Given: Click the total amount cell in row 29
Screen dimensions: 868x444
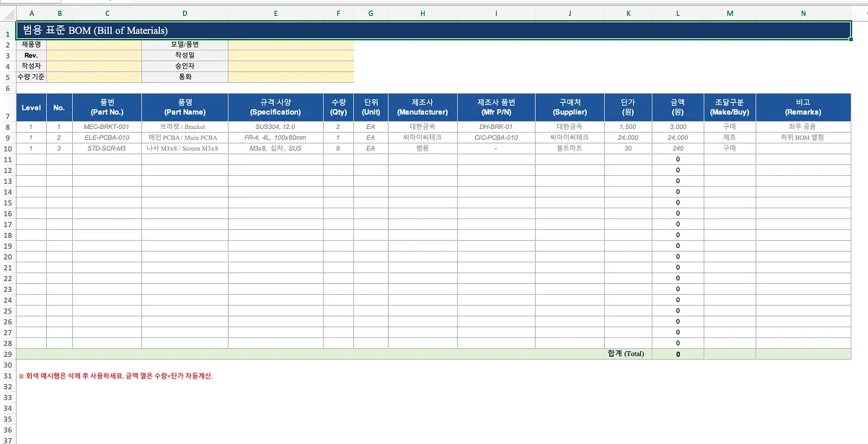Looking at the screenshot, I should point(678,354).
